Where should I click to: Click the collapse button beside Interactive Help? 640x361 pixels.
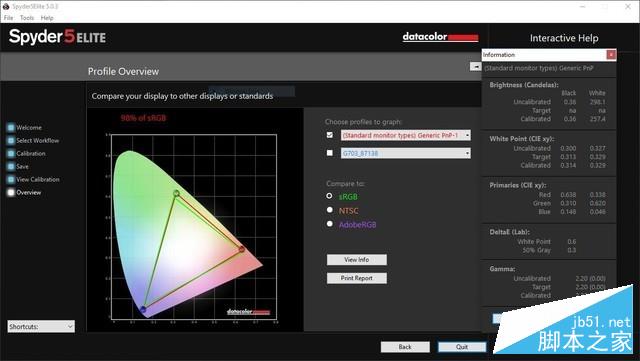click(476, 66)
